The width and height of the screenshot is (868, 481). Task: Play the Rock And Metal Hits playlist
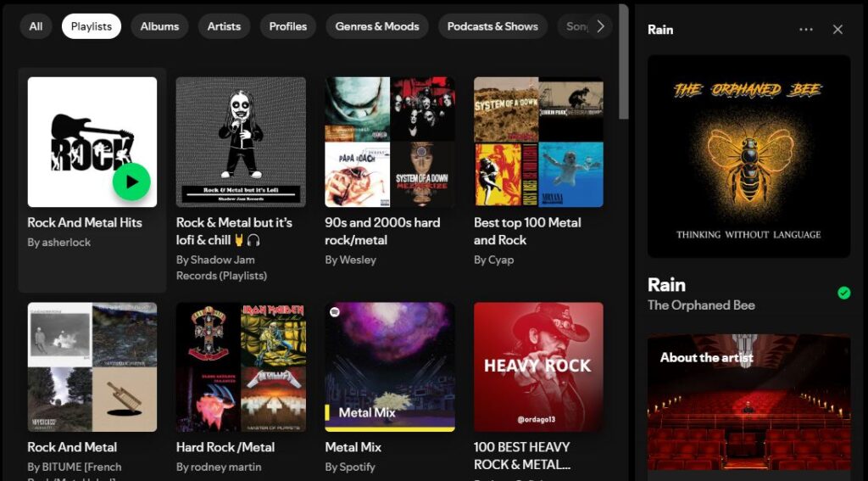(x=131, y=182)
